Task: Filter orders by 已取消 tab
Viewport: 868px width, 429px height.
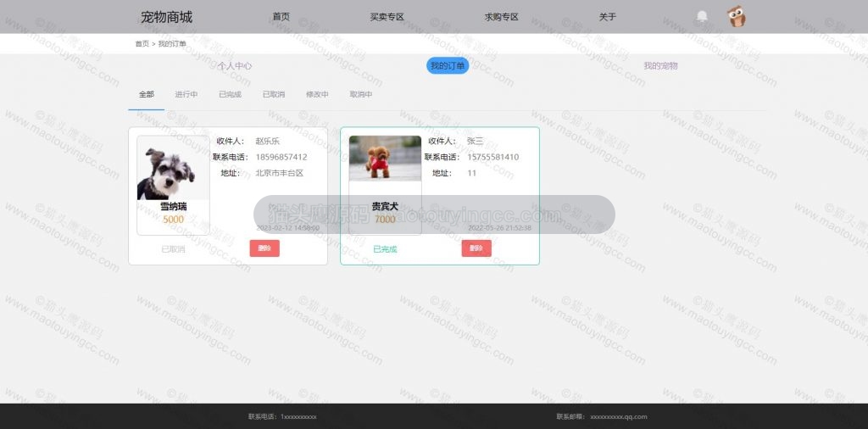Action: tap(274, 95)
